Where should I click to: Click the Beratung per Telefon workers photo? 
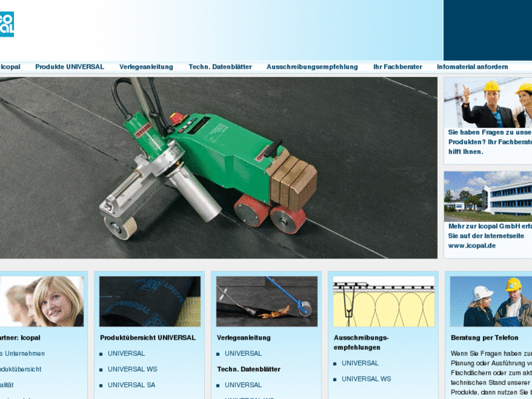491,301
